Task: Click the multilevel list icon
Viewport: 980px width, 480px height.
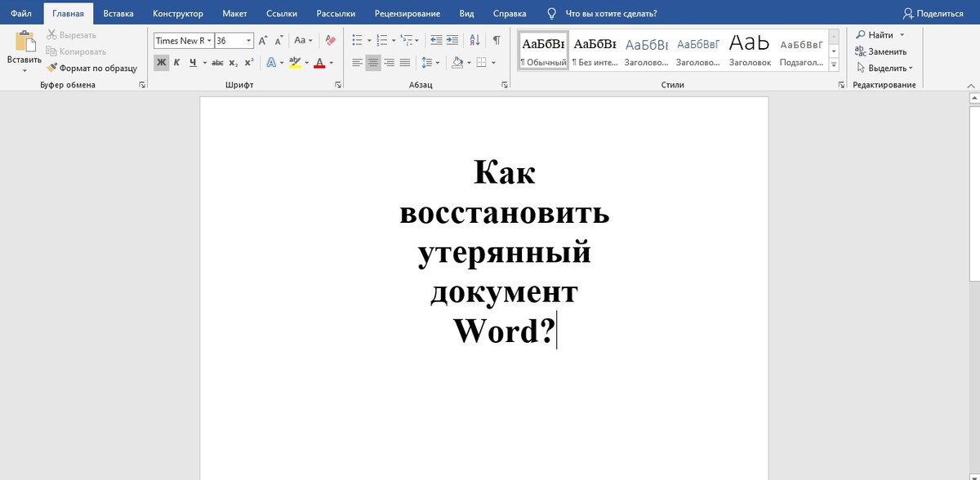Action: (407, 40)
